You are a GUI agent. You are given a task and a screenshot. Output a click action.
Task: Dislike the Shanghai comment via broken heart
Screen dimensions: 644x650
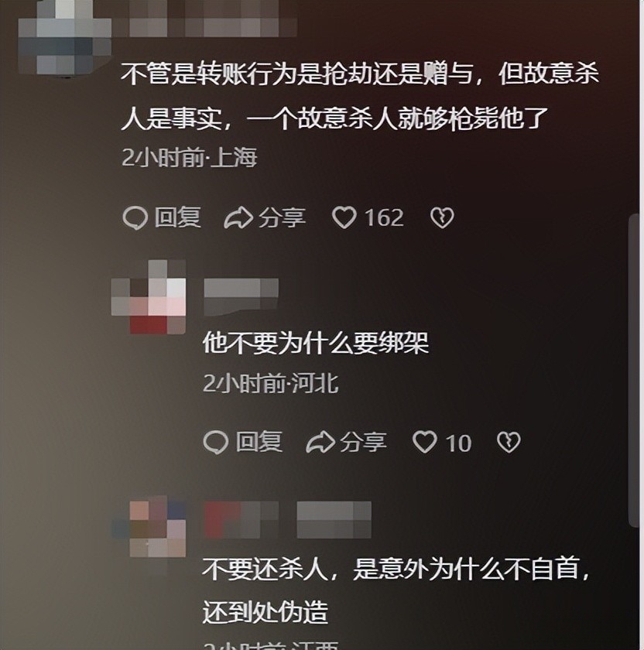coord(442,218)
